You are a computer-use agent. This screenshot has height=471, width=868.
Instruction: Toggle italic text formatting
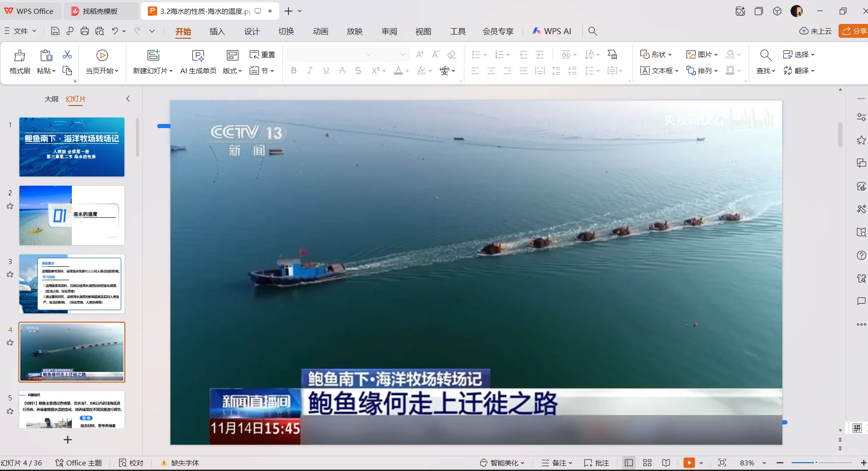(x=309, y=70)
